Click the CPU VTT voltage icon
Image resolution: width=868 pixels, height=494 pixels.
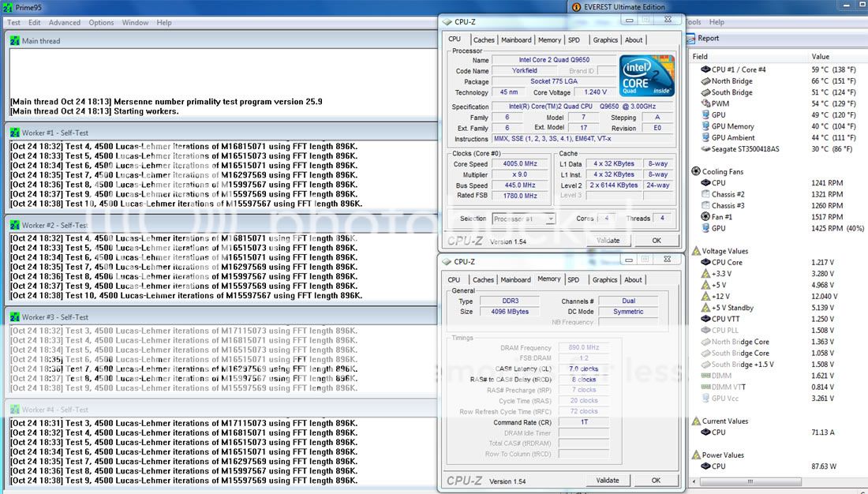click(705, 319)
